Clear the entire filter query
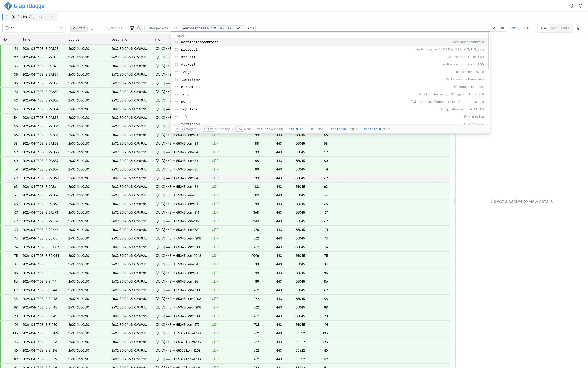588x368 pixels. (494, 28)
